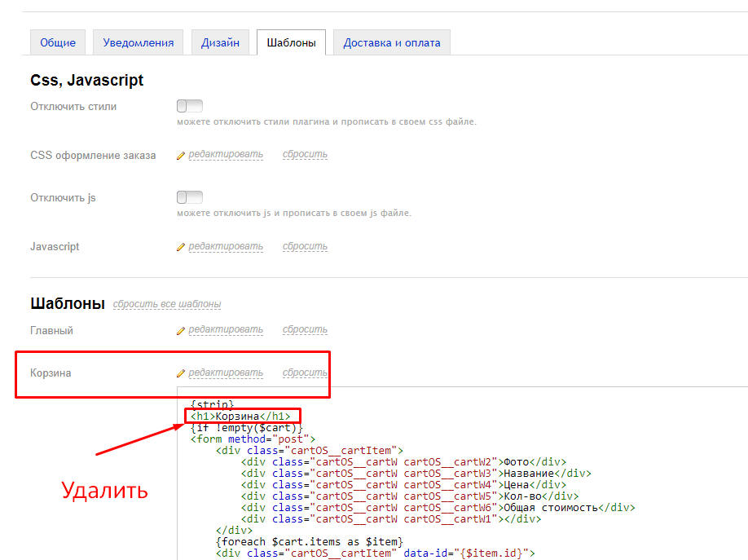Switch to the Уведомления tab
The width and height of the screenshot is (748, 560).
(x=139, y=42)
